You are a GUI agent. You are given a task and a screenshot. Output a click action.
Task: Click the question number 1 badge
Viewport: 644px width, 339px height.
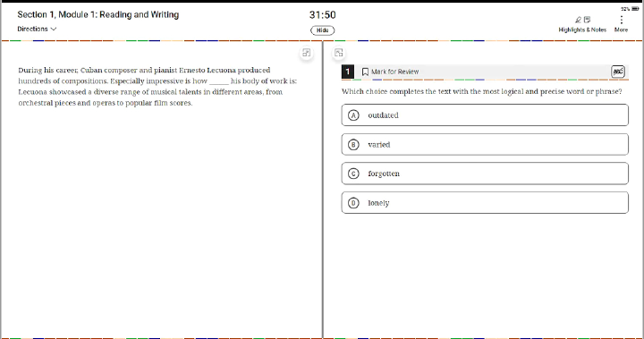click(347, 72)
